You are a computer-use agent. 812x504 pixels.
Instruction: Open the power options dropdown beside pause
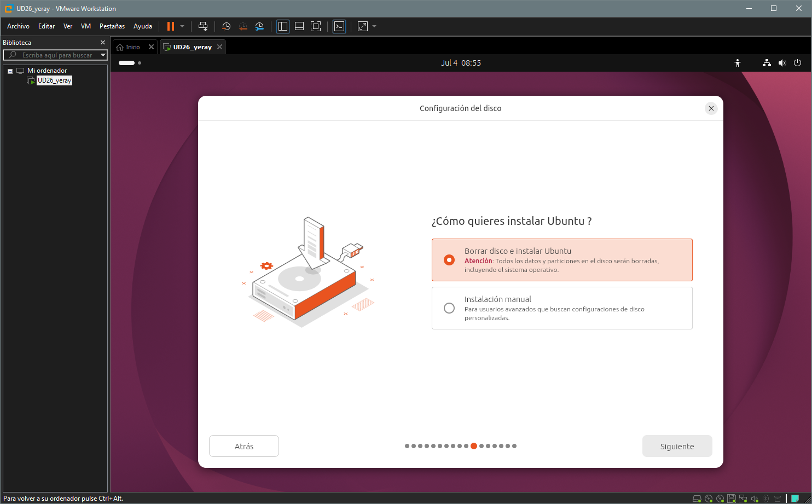(182, 26)
